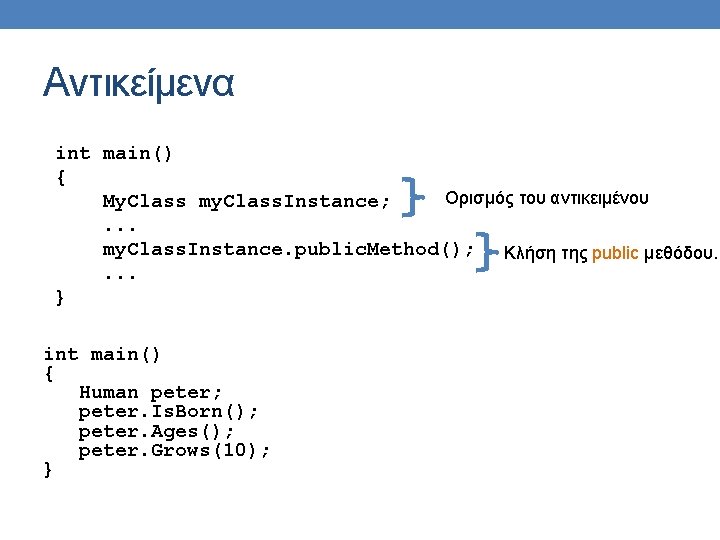Select the line 'Human peter;'

[x=150, y=393]
